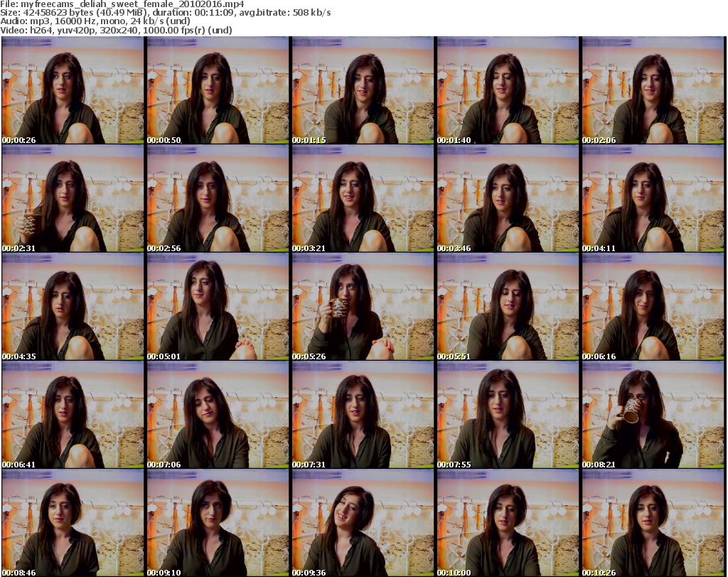The image size is (728, 577).
Task: Choose the thumbnail labeled 00:07:31
Action: click(x=363, y=415)
